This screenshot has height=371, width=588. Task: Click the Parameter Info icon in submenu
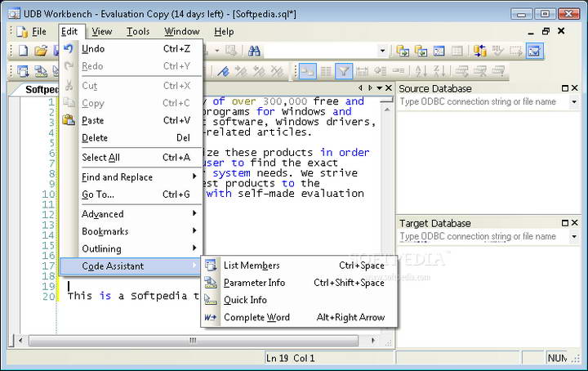pos(211,283)
